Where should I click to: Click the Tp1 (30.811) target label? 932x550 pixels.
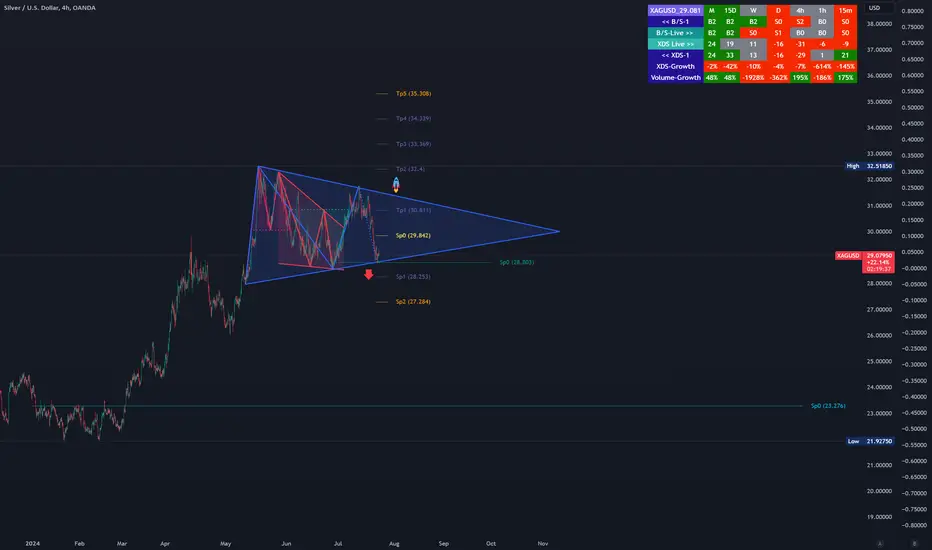(x=413, y=210)
